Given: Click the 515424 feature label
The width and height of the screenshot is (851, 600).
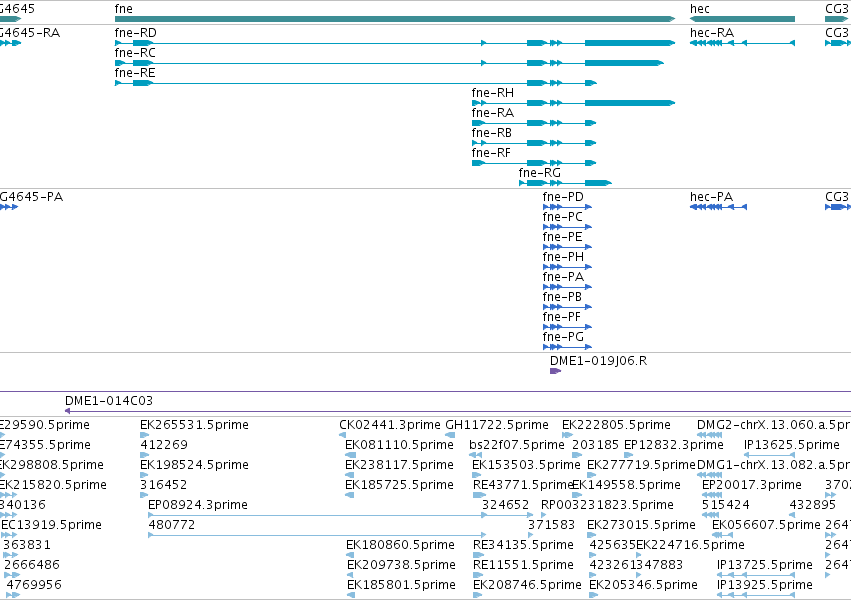Looking at the screenshot, I should (726, 505).
